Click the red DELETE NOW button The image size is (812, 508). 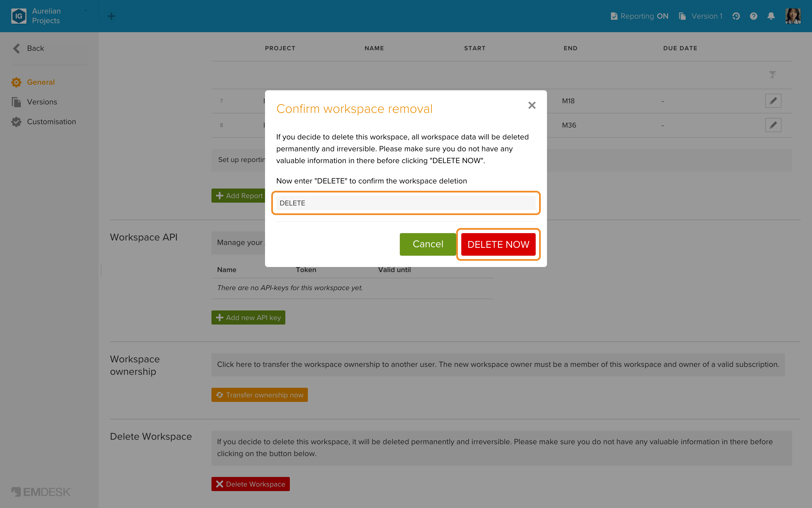pos(498,244)
